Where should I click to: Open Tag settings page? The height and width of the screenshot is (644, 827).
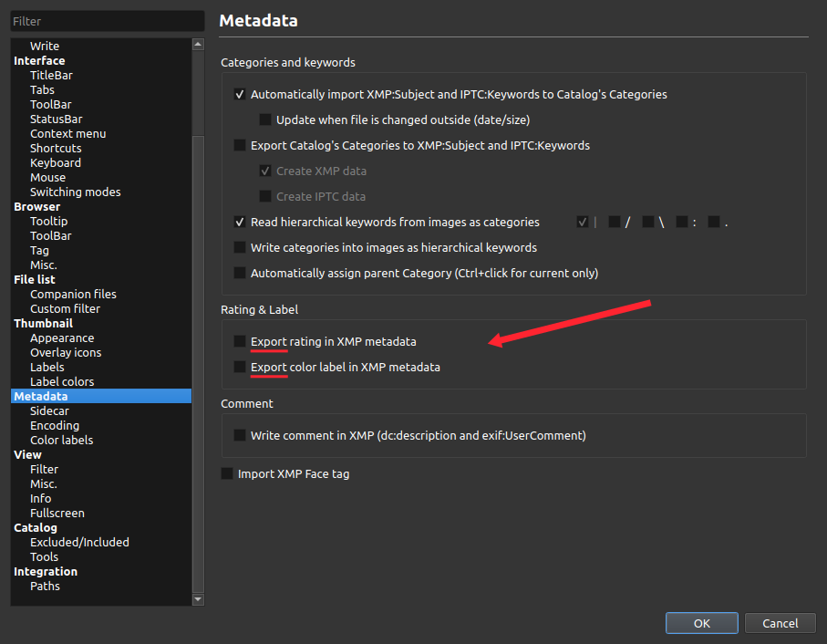pyautogui.click(x=39, y=251)
